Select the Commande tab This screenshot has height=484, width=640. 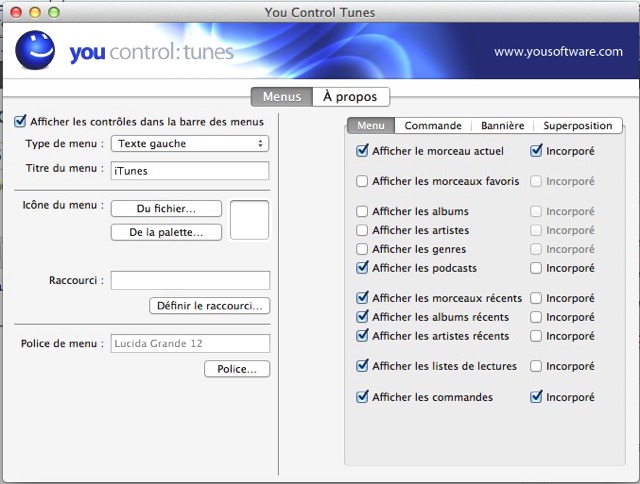click(433, 126)
